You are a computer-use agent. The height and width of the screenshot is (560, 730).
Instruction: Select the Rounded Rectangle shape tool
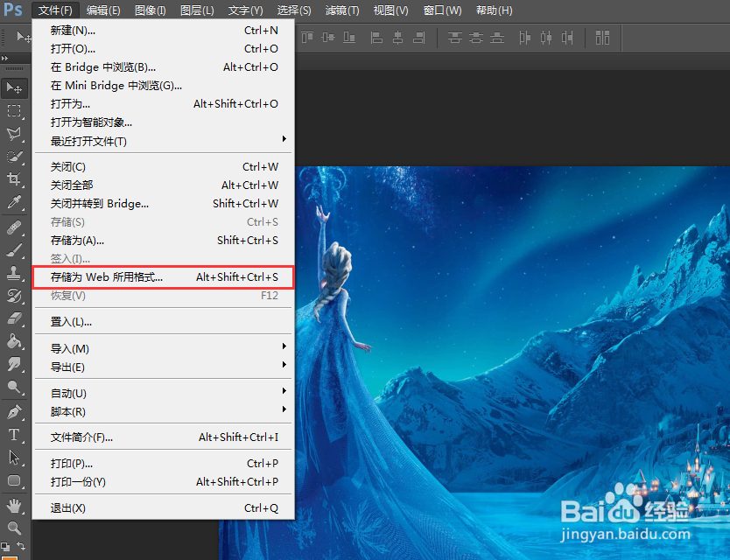click(x=14, y=480)
